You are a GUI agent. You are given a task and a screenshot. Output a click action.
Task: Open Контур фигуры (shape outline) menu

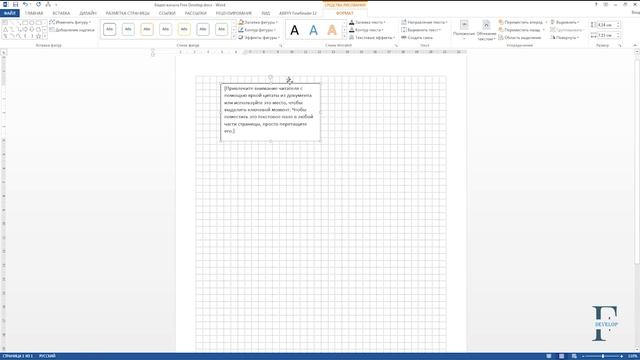[x=258, y=30]
